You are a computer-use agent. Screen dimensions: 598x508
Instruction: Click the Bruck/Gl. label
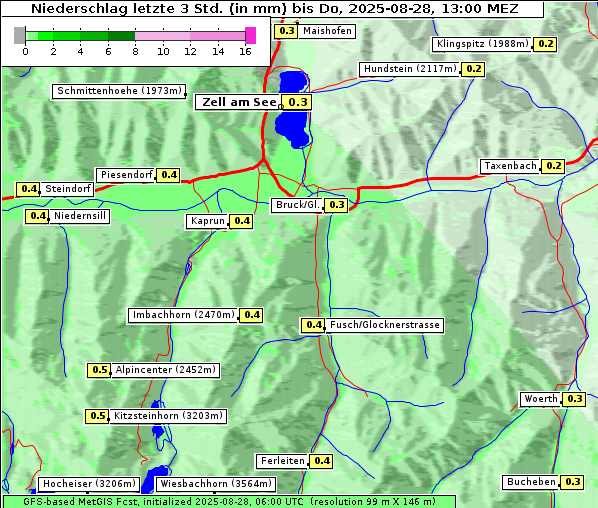point(297,205)
